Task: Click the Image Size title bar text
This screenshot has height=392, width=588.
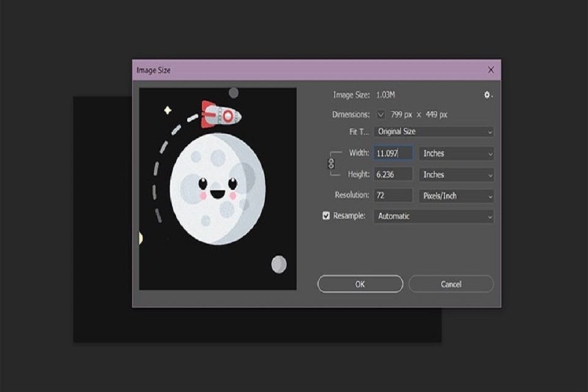Action: (x=153, y=70)
